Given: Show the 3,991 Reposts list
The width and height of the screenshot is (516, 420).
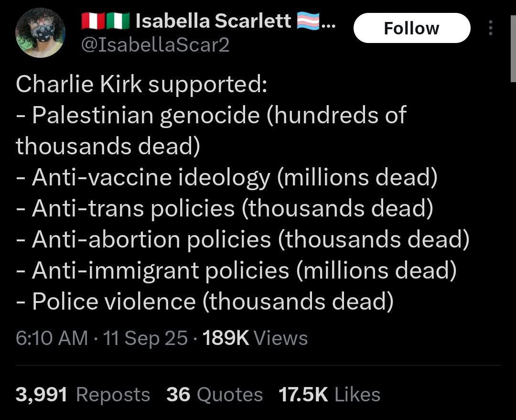Looking at the screenshot, I should coord(83,395).
